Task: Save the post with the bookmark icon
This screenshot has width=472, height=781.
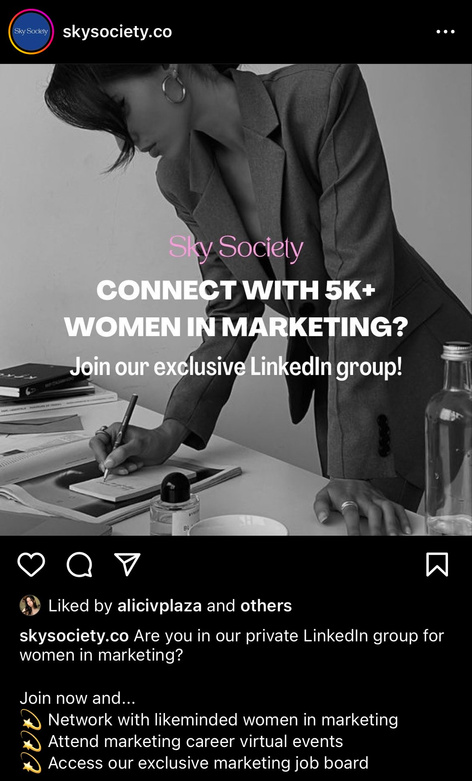Action: tap(437, 564)
